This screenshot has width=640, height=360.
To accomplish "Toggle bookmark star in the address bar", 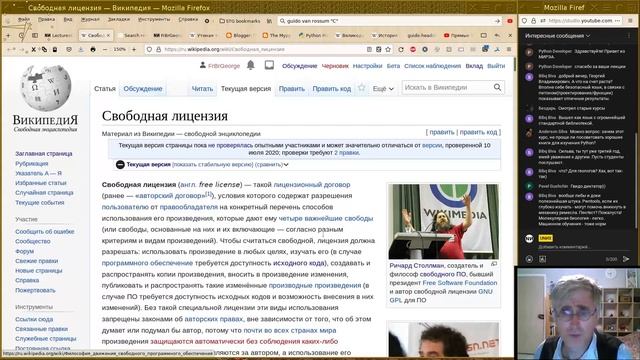I will click(x=388, y=49).
